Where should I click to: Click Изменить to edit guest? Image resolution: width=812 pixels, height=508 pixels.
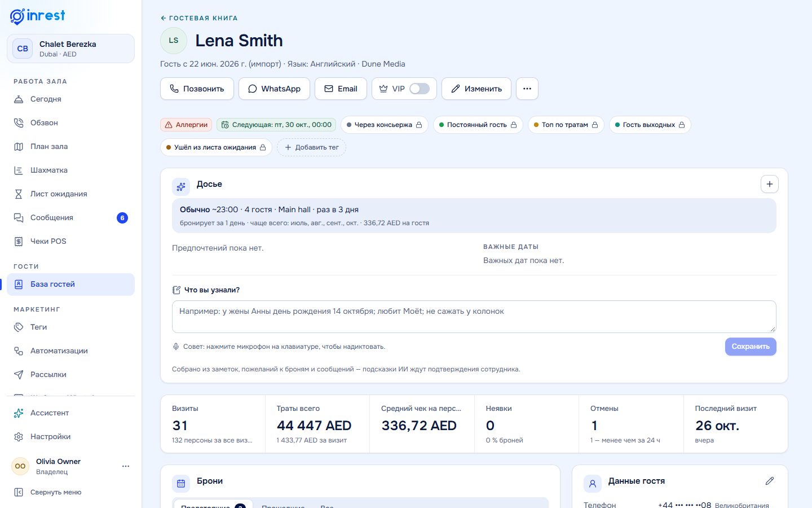click(476, 89)
